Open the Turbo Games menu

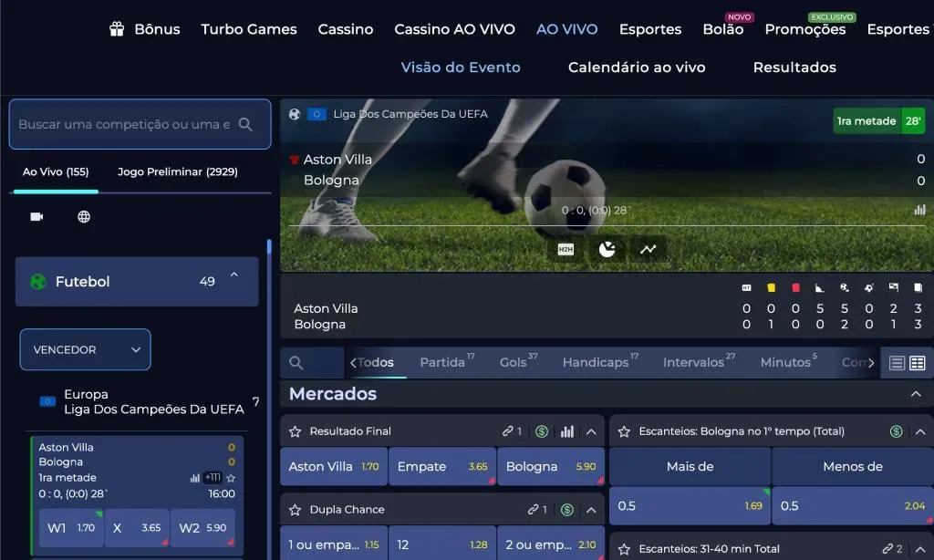(x=249, y=29)
